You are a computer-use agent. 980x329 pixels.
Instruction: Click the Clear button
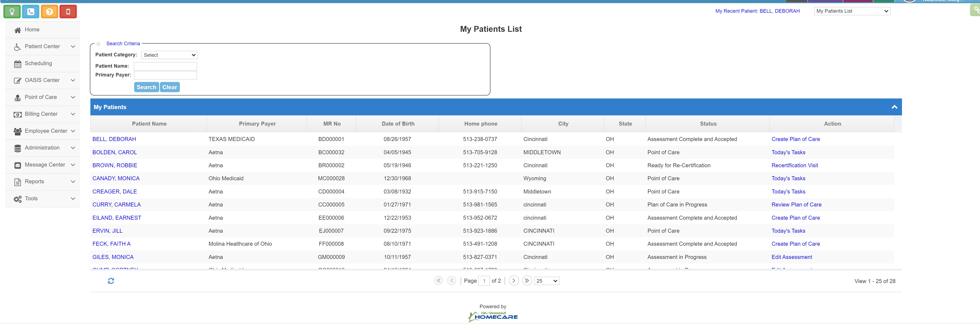[170, 87]
